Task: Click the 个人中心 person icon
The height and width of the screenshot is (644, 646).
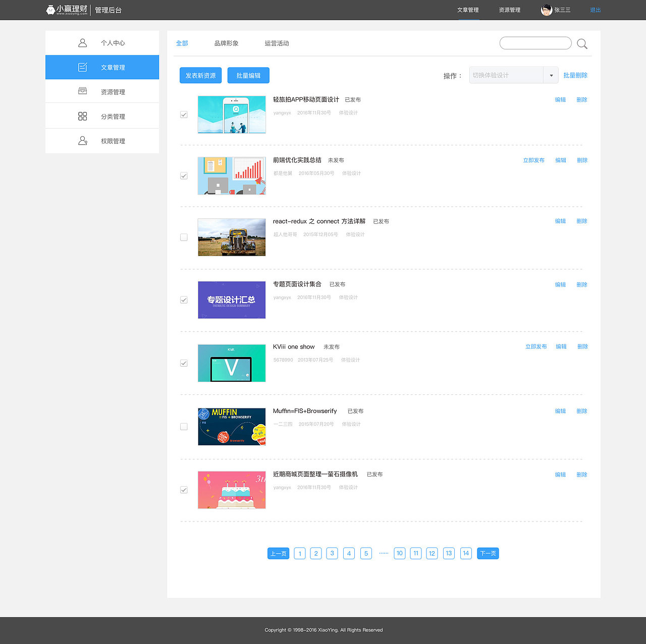Action: pos(83,43)
